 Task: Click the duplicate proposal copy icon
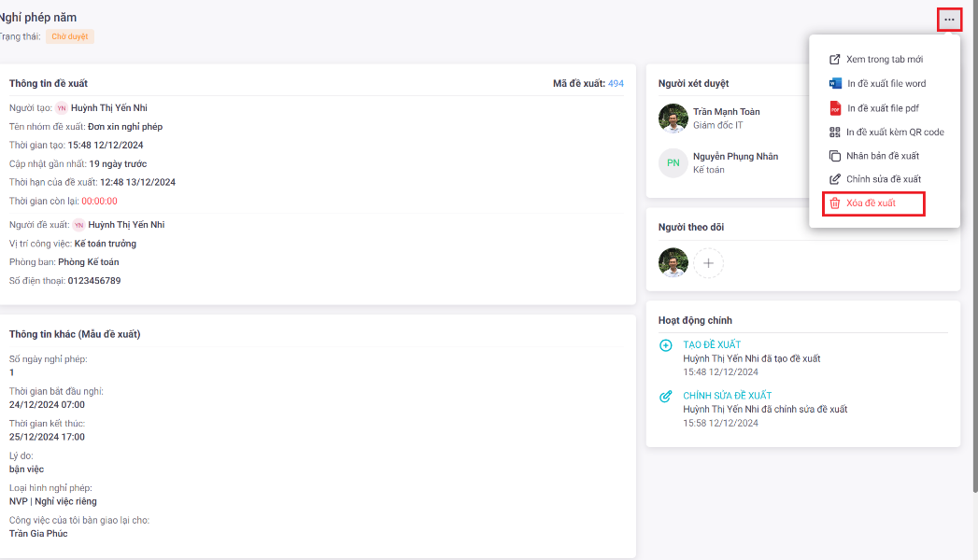pos(835,156)
